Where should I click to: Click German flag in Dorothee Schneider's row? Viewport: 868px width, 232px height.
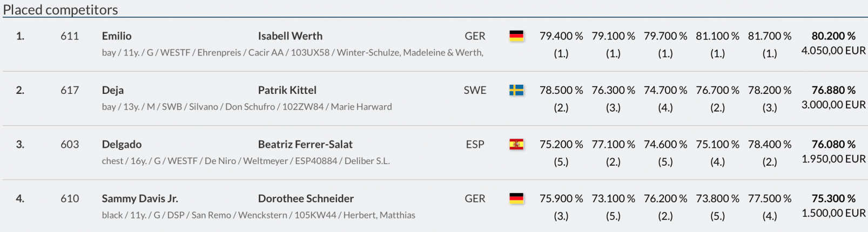[x=516, y=199]
